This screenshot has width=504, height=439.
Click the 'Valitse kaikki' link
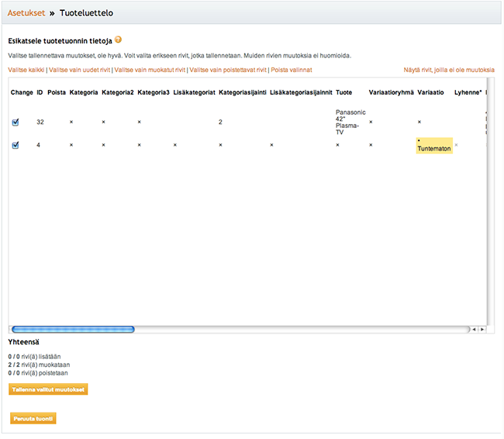pos(26,70)
